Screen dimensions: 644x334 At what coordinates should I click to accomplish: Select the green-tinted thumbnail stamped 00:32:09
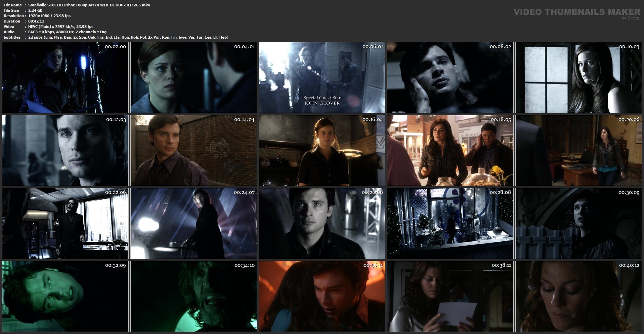(65, 296)
